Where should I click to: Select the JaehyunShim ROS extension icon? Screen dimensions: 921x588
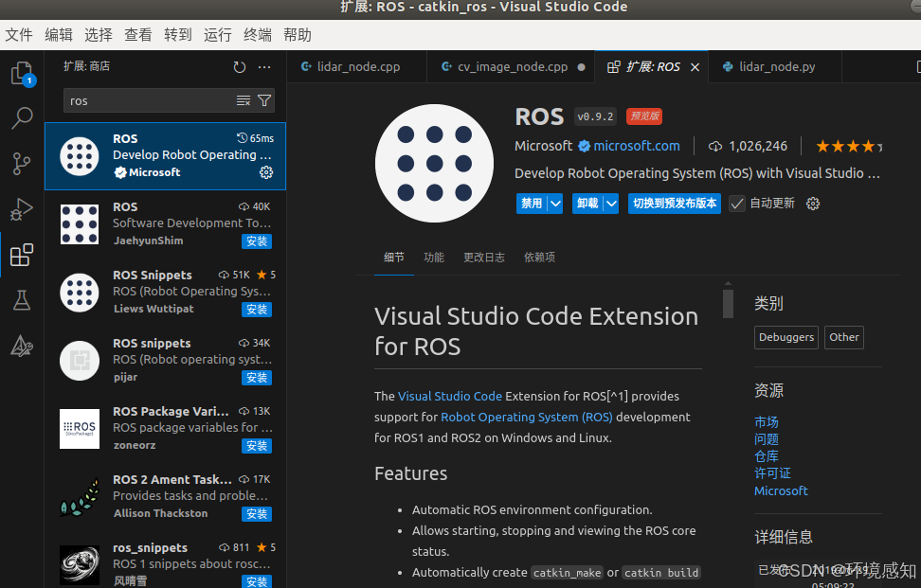[x=80, y=224]
